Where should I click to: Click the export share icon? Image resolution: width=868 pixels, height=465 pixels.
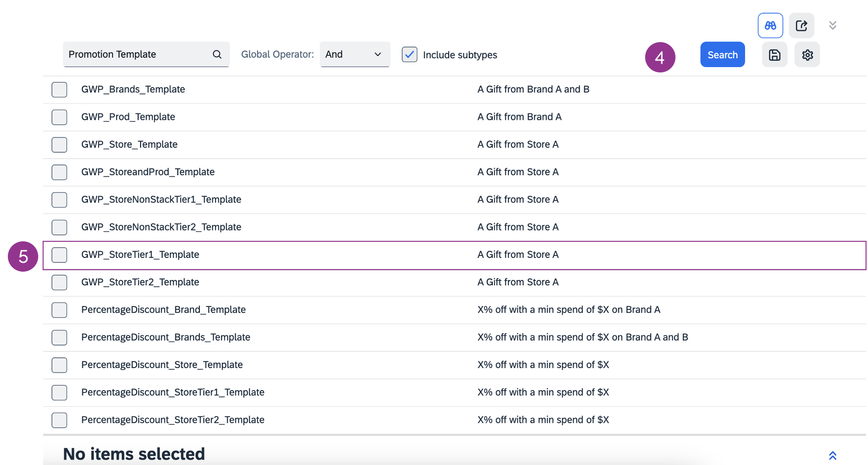click(x=801, y=25)
